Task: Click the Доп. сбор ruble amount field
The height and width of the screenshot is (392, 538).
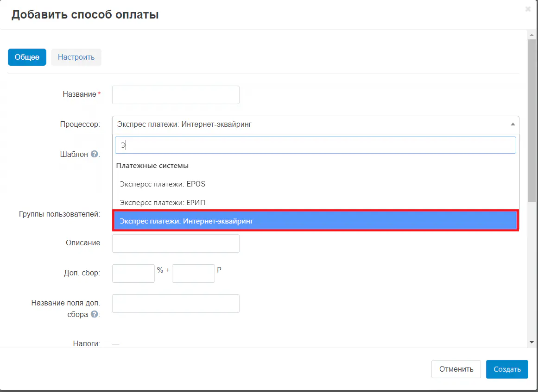Action: [x=193, y=274]
